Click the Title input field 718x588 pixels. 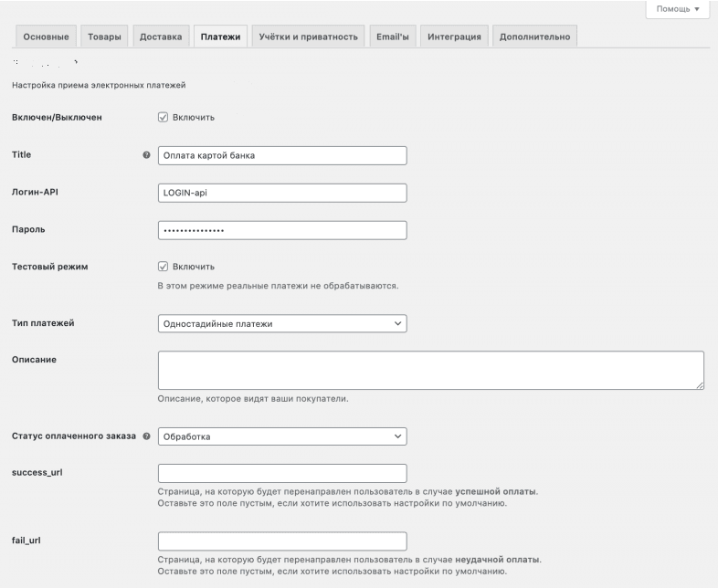pyautogui.click(x=282, y=155)
